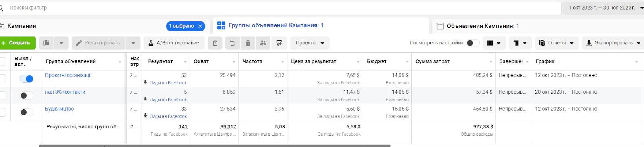Switch to Объявления Кампания tab
644x147 pixels.
click(x=482, y=26)
